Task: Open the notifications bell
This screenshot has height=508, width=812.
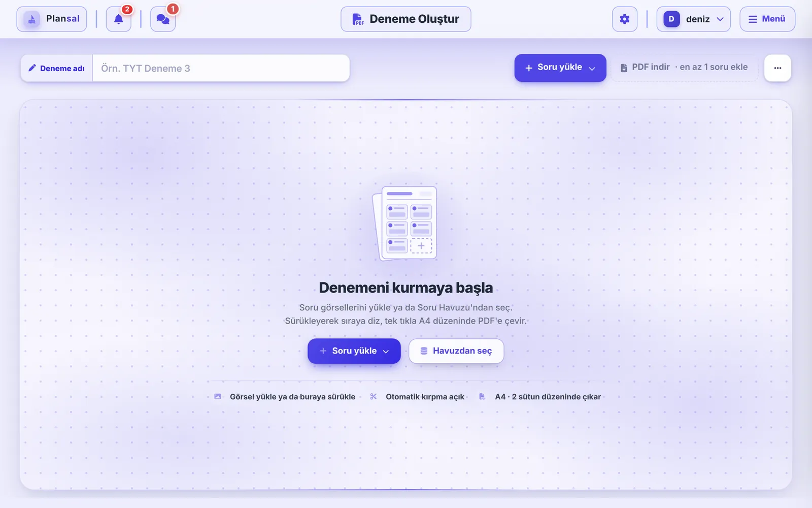Action: tap(119, 19)
